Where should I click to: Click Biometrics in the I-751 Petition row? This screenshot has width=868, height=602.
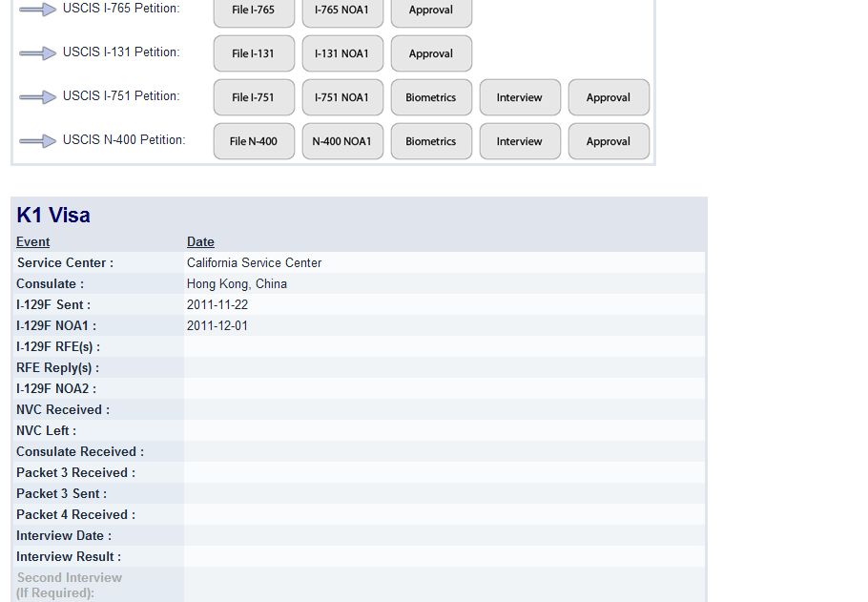(x=431, y=97)
